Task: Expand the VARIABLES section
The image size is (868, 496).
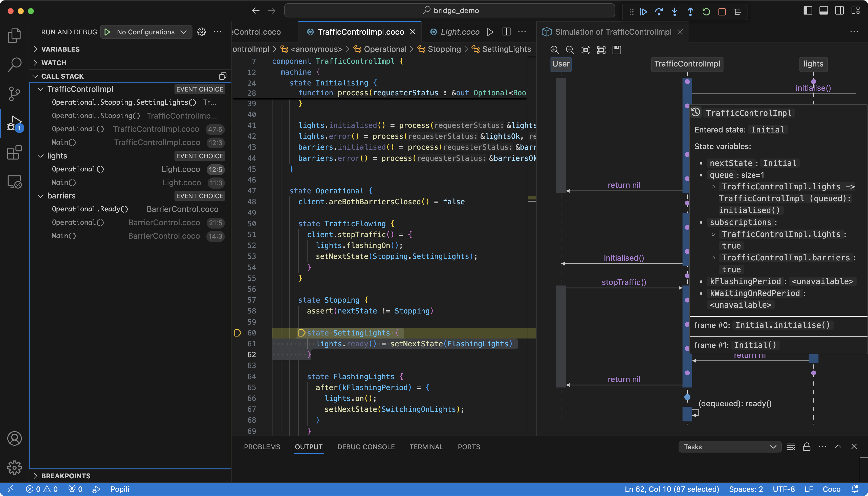Action: point(130,49)
